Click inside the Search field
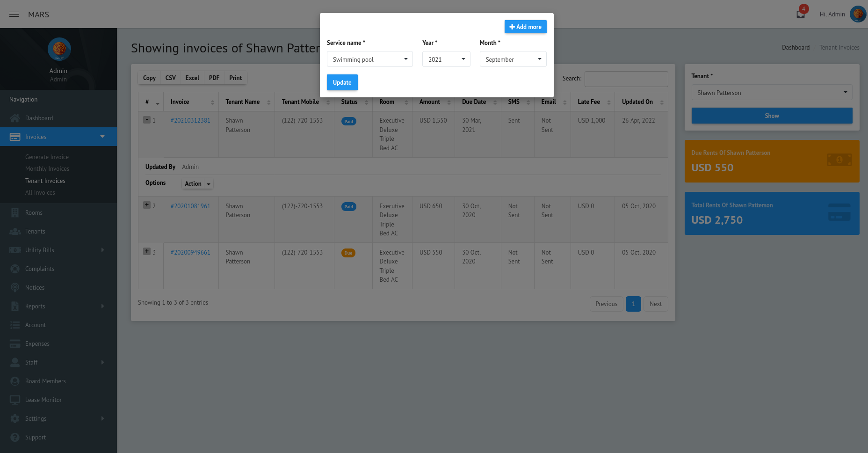 point(626,79)
